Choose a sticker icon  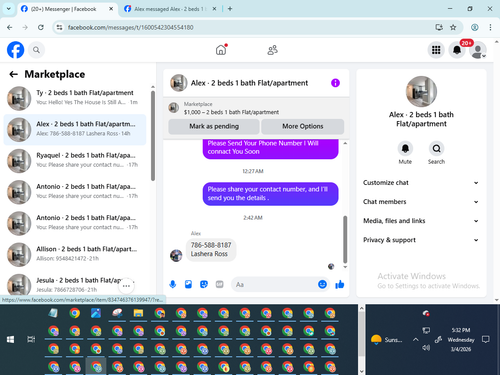[x=204, y=284]
